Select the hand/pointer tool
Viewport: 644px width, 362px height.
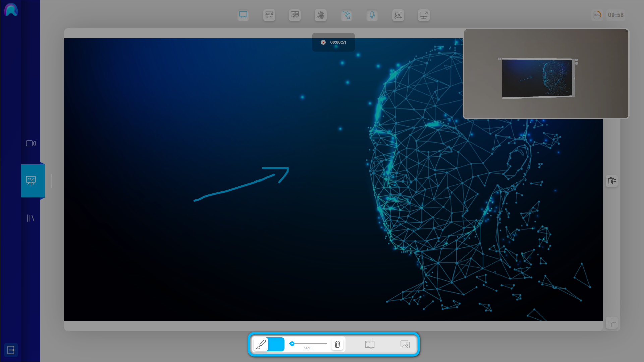[346, 15]
